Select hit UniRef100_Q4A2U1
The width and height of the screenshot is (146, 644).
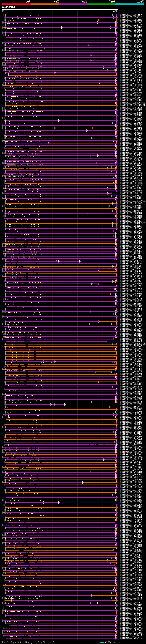[131, 361]
